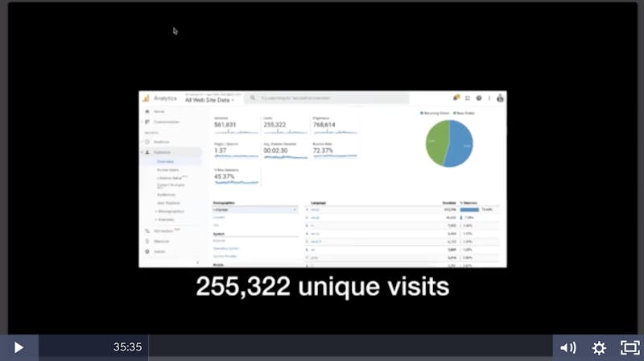Click the Analytics help question mark icon
The image size is (644, 361).
pos(478,98)
